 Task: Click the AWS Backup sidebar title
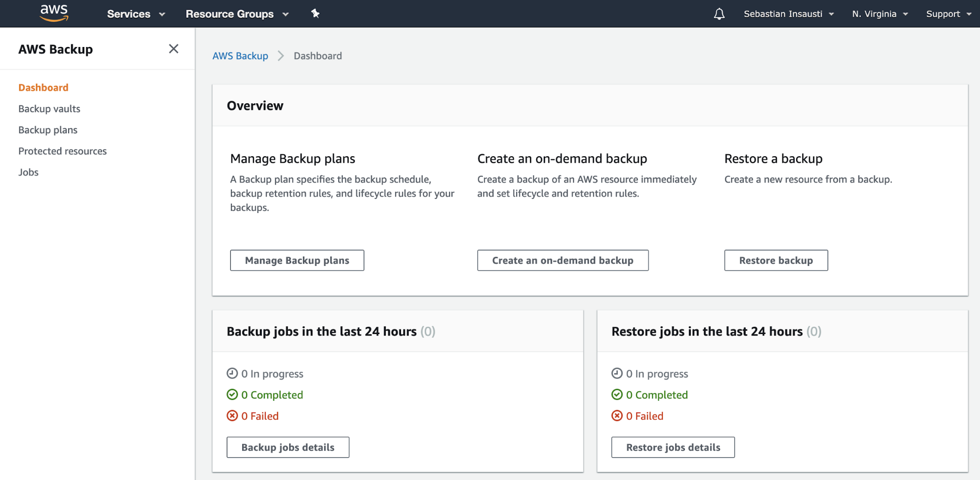(x=55, y=49)
